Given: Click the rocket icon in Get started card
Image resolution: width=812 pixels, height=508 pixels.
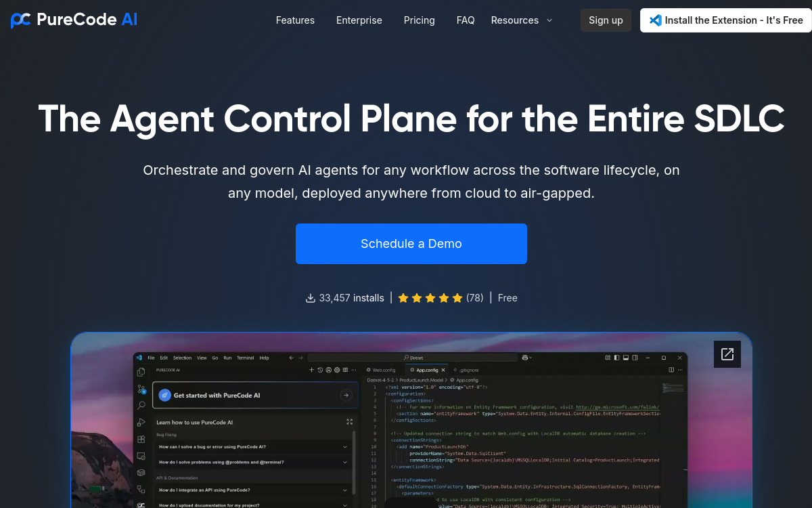Looking at the screenshot, I should (x=164, y=395).
